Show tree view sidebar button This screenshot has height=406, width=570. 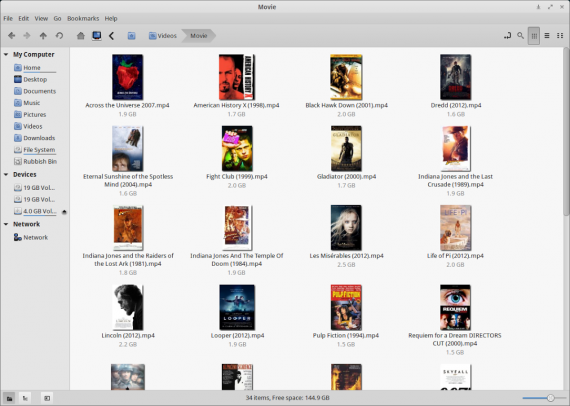[25, 398]
